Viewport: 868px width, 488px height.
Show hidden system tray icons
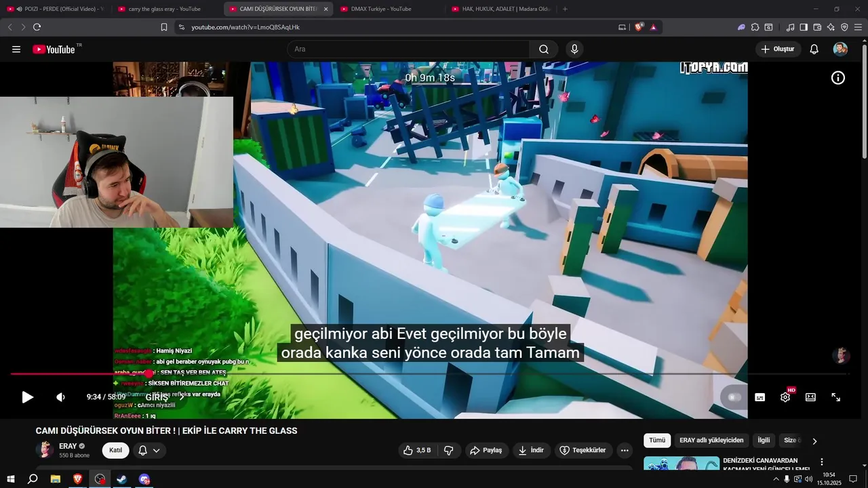[x=776, y=479]
